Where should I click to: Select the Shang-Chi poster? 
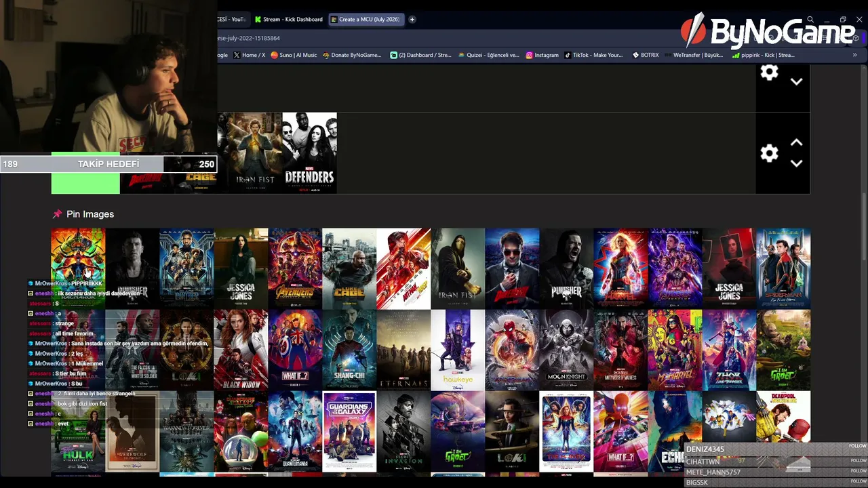(349, 350)
